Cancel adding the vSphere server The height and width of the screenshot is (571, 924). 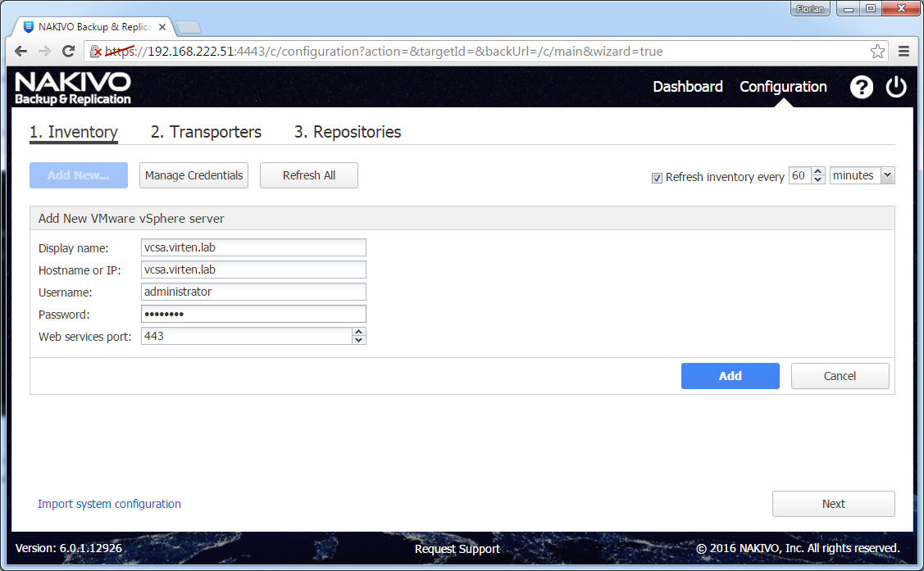tap(840, 376)
